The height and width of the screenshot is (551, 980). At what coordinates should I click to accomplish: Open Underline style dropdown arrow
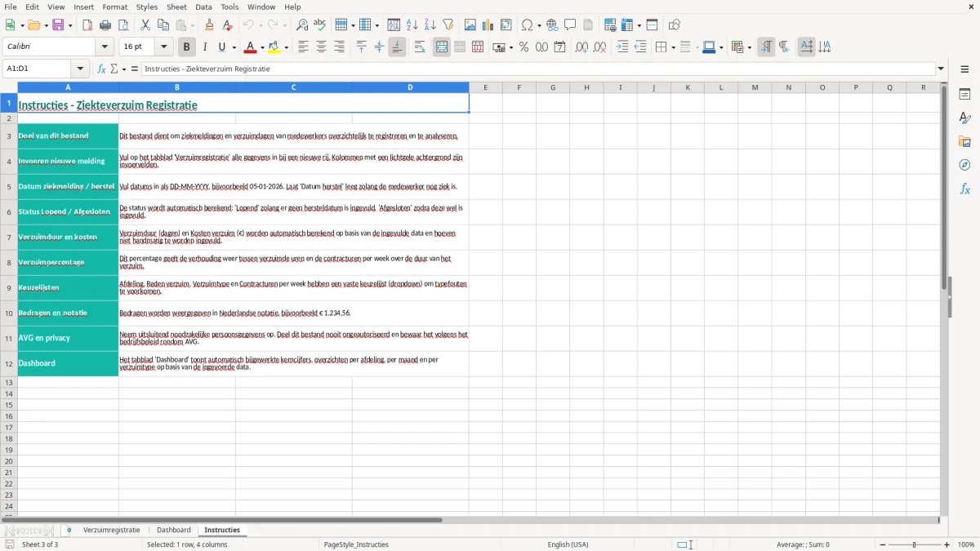click(x=234, y=47)
